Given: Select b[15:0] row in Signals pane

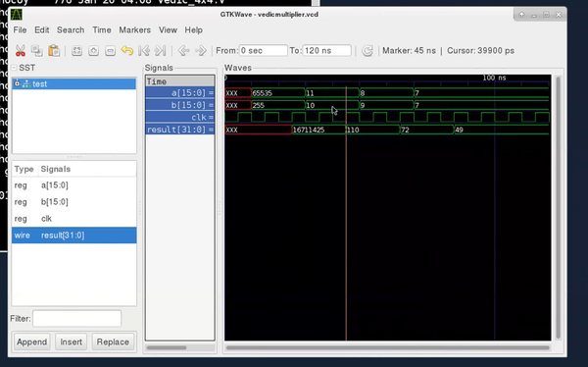Looking at the screenshot, I should pyautogui.click(x=180, y=105).
